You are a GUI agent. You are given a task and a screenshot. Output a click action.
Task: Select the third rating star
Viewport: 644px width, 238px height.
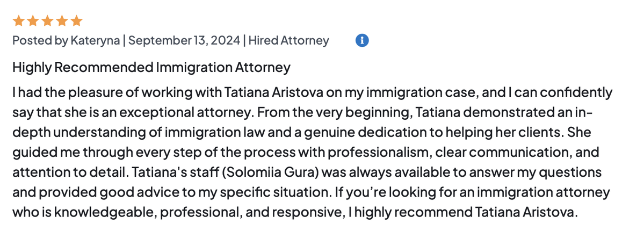(47, 21)
